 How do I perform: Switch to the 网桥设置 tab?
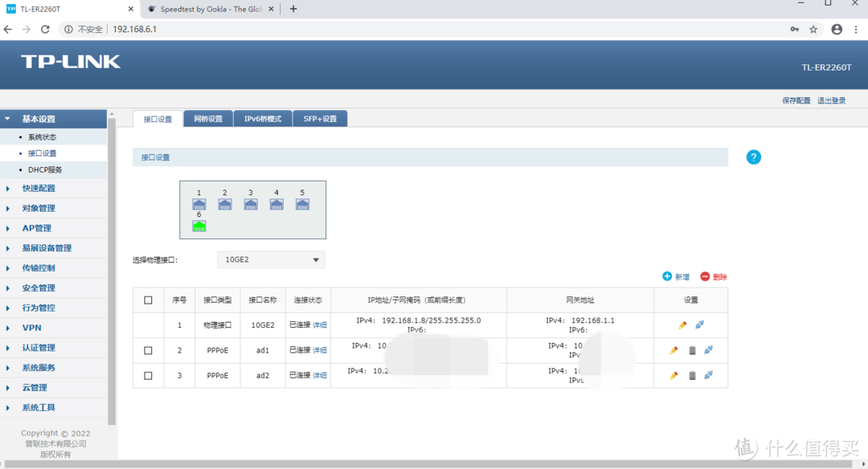[x=208, y=119]
